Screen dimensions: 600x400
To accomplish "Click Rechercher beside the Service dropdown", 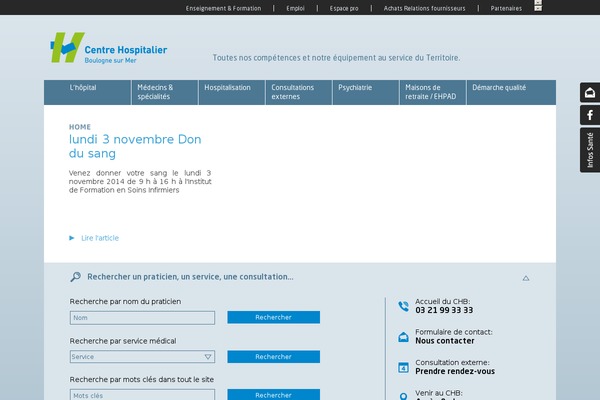I will 274,357.
